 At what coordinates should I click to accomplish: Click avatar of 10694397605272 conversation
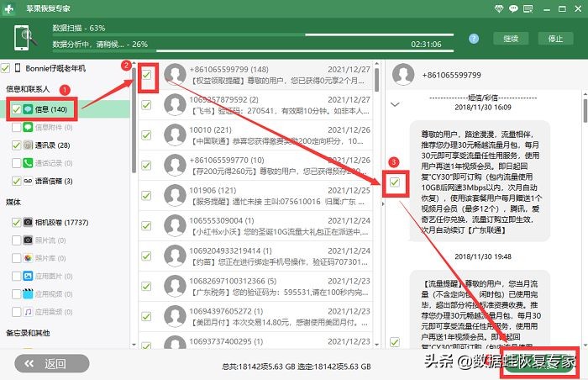click(x=175, y=316)
